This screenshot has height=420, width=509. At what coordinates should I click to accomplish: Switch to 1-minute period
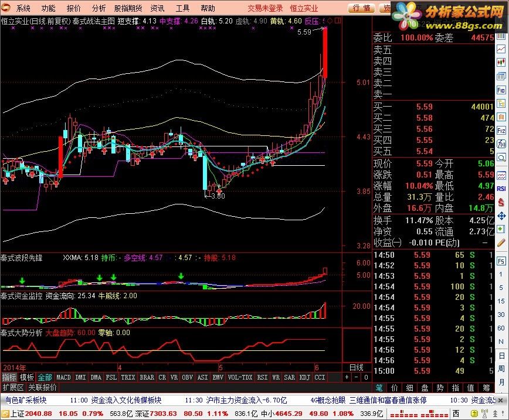click(x=501, y=274)
